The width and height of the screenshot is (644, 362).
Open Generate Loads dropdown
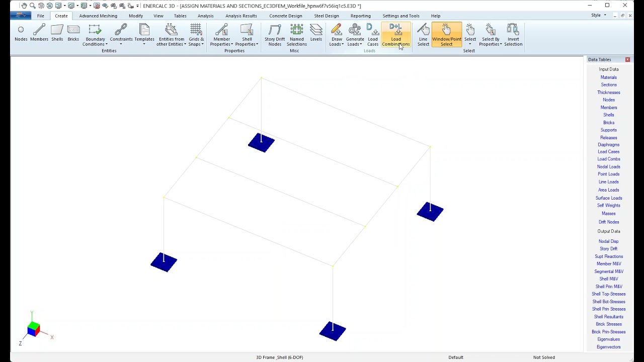click(355, 35)
